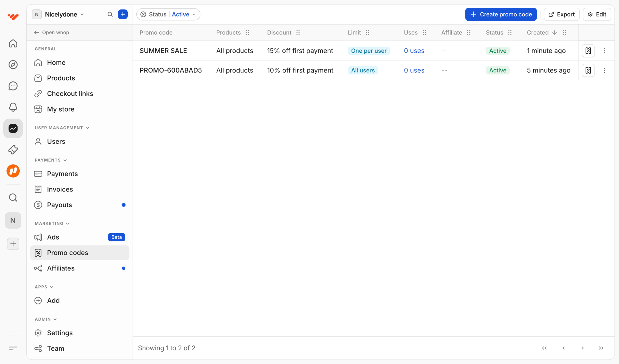The height and width of the screenshot is (364, 619).
Task: Click the orange app icon in left rail
Action: [13, 171]
